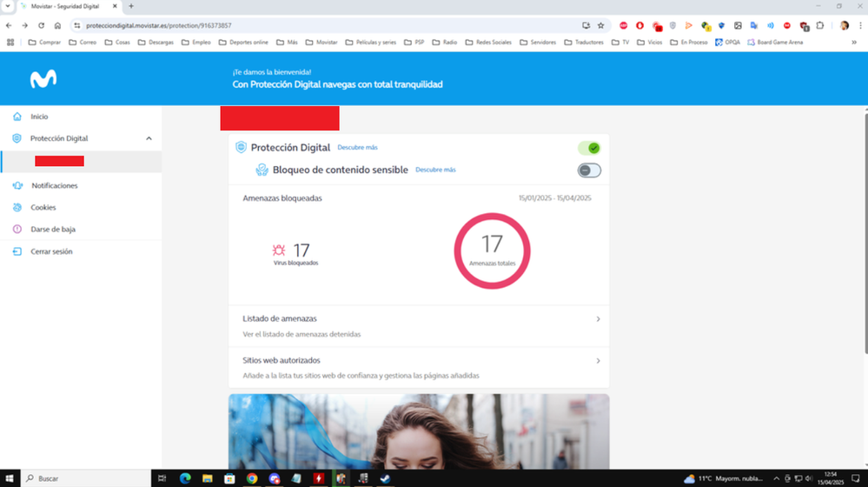Open Descubre más link next to Bloqueo de contenido

[435, 170]
